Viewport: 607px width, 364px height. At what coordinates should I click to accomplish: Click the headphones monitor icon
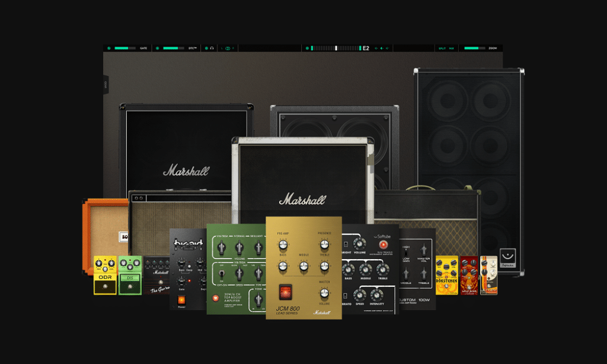[x=212, y=49]
